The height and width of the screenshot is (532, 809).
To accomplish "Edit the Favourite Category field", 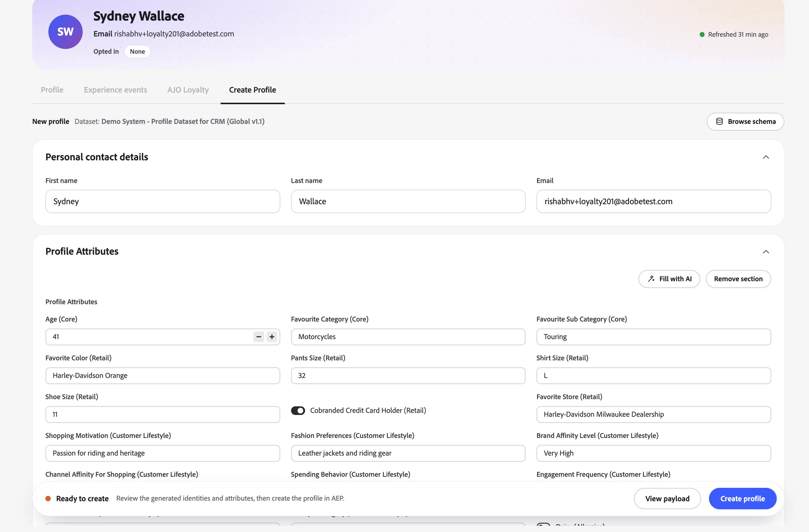I will pos(408,336).
